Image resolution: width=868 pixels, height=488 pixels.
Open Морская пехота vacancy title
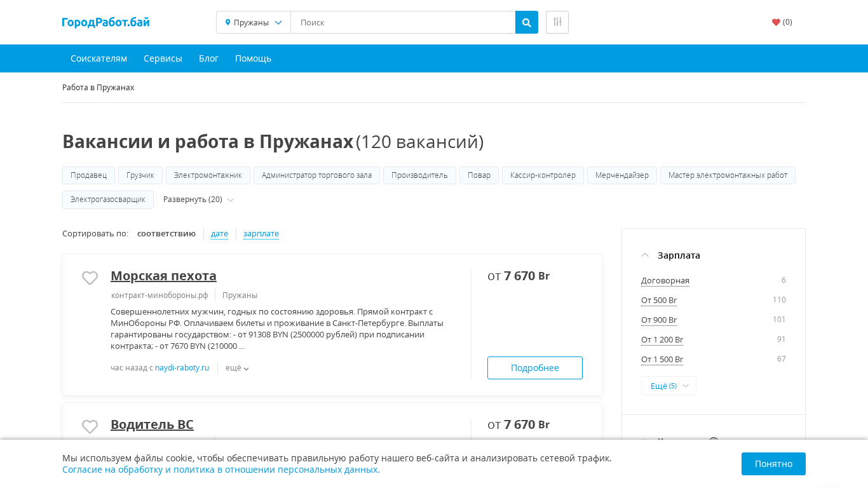point(163,276)
